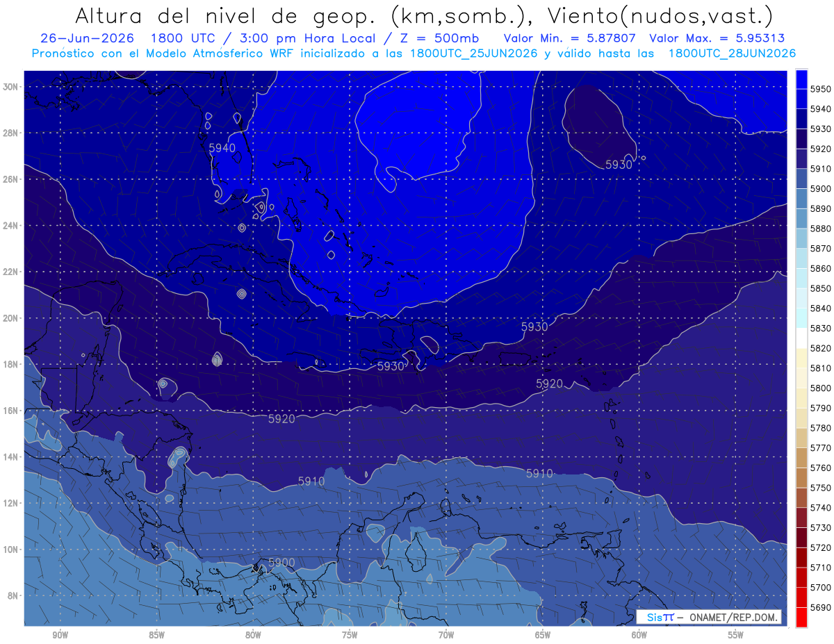
Task: Click the colorbar swatch between 5700 and 5710
Action: (801, 577)
